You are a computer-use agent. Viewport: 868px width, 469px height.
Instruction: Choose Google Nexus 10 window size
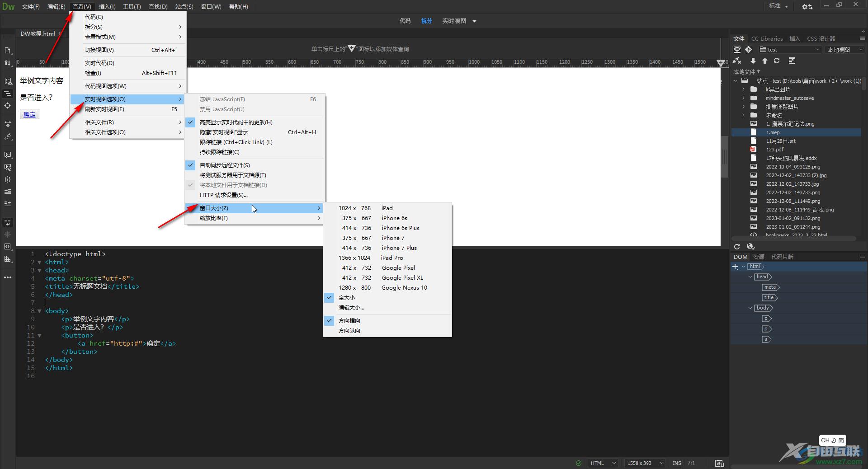point(387,288)
